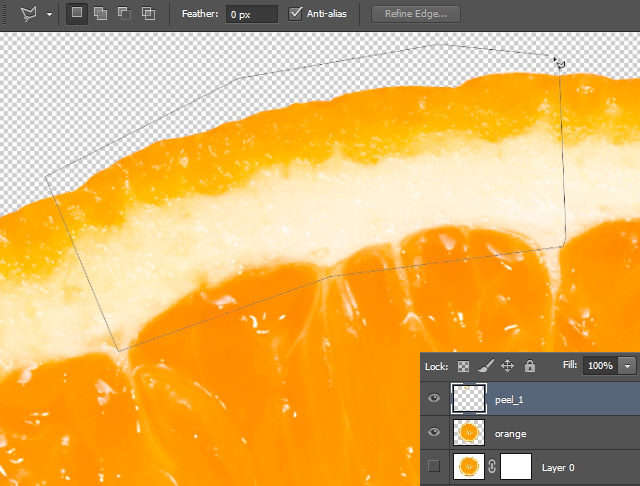
Task: Hide the orange layer
Action: 434,432
